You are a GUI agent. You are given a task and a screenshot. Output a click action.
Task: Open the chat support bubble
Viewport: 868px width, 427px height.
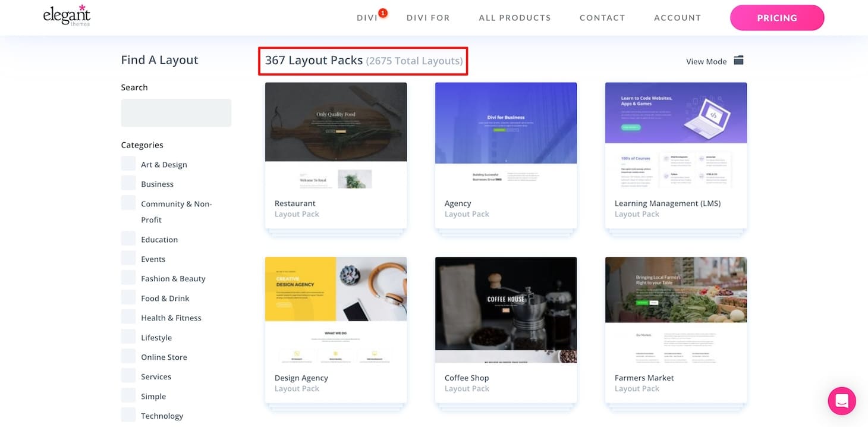(842, 401)
